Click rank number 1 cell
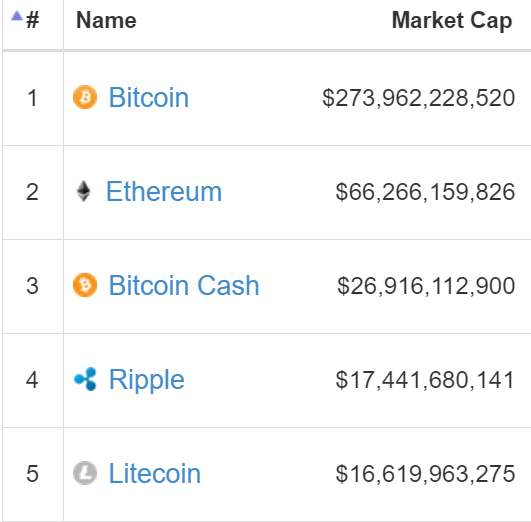The width and height of the screenshot is (531, 522). (x=33, y=99)
